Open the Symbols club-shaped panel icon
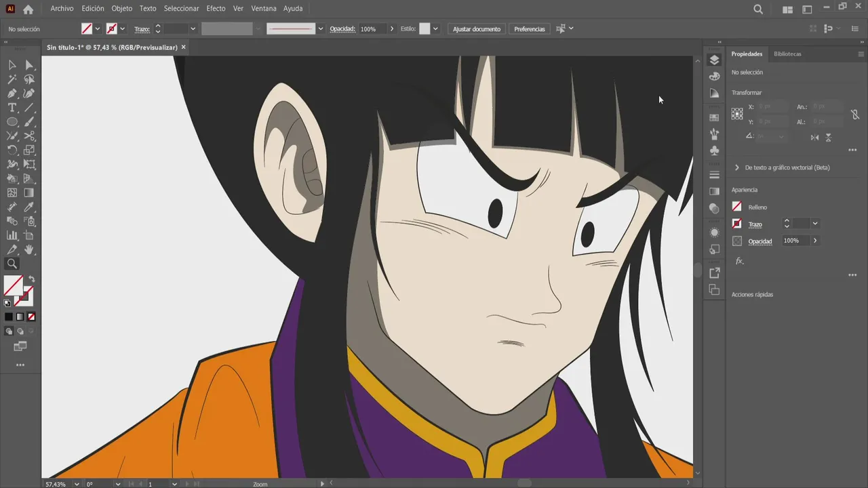 click(x=714, y=150)
